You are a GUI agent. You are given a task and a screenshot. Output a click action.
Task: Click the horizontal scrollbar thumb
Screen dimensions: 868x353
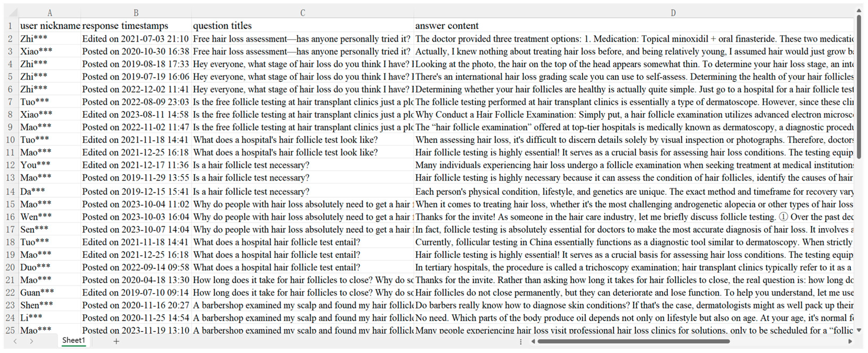[634, 341]
